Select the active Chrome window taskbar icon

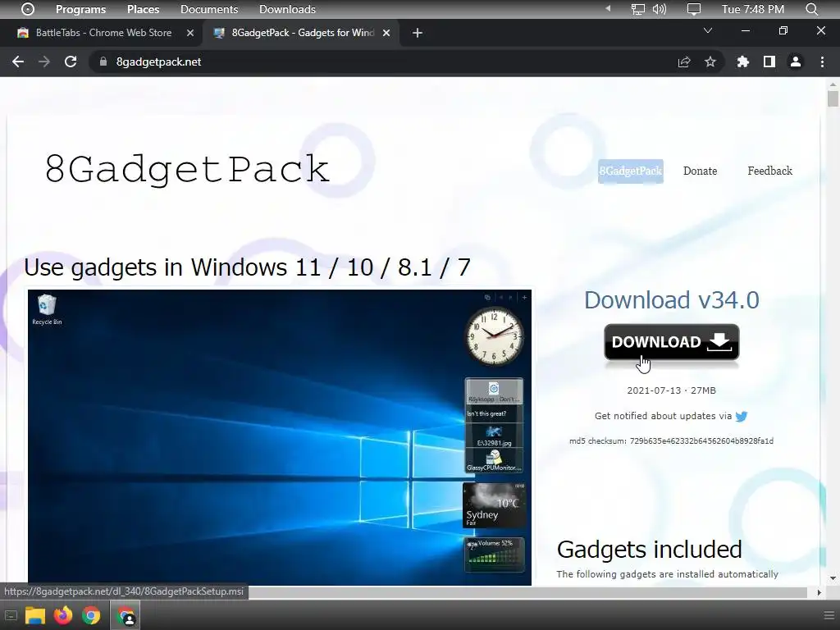click(x=126, y=615)
